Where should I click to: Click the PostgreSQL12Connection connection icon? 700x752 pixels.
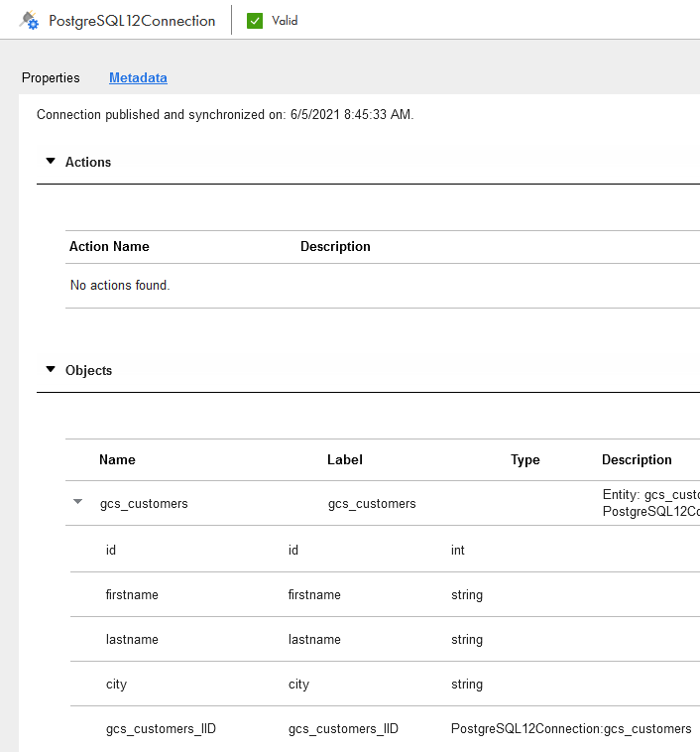pyautogui.click(x=29, y=21)
